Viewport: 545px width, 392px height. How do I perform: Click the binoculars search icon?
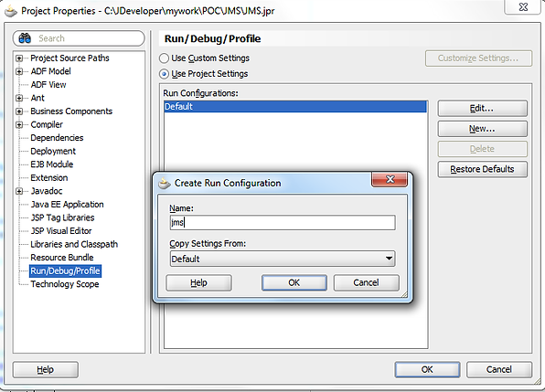click(25, 38)
